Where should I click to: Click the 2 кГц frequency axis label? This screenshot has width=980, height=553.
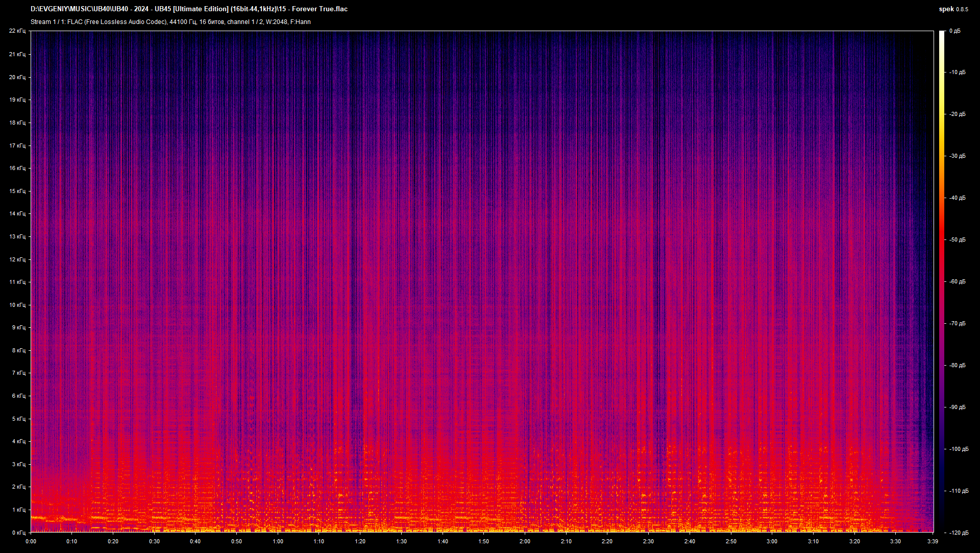(x=18, y=487)
